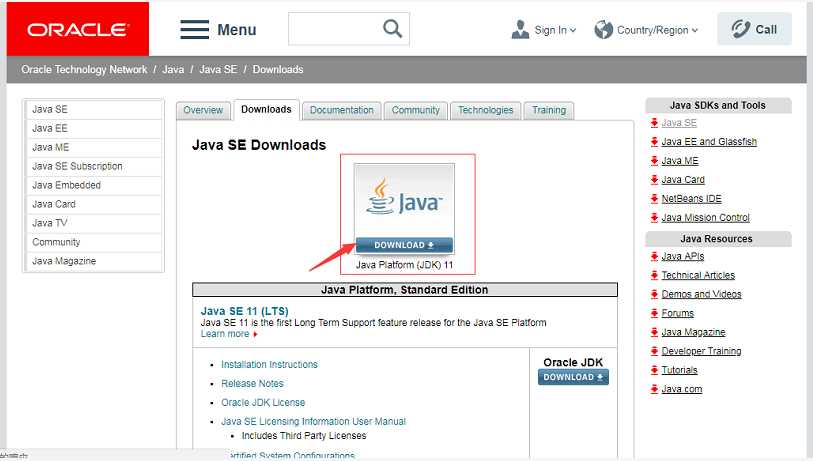Click the red arrow icon beside Tutorials

pos(654,370)
